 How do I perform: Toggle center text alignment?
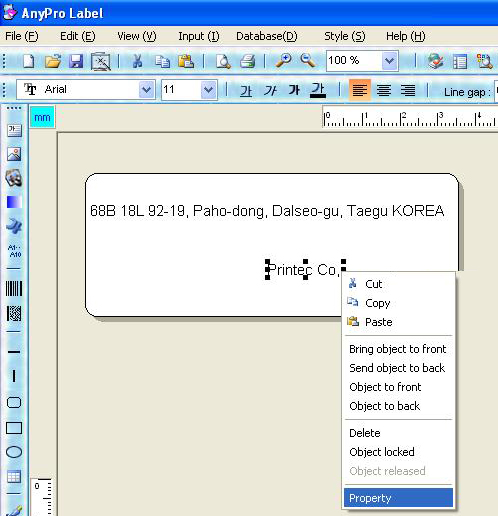(x=384, y=90)
